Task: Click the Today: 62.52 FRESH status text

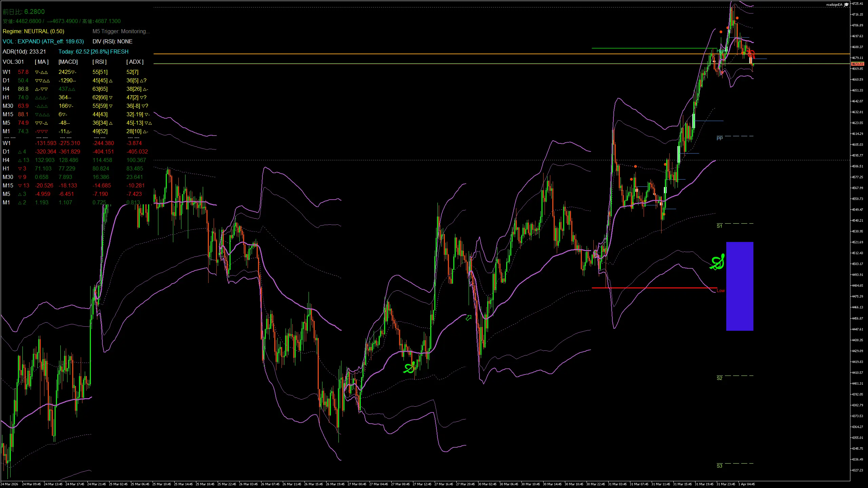Action: 94,52
